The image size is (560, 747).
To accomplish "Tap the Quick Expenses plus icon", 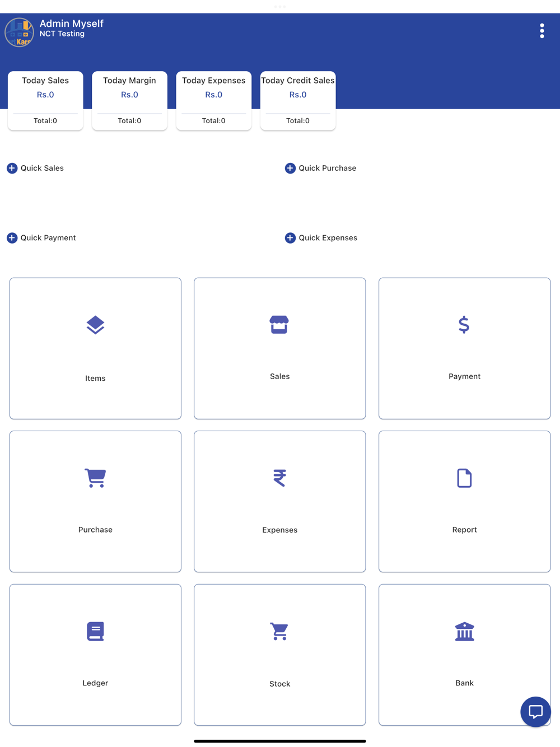I will (290, 238).
